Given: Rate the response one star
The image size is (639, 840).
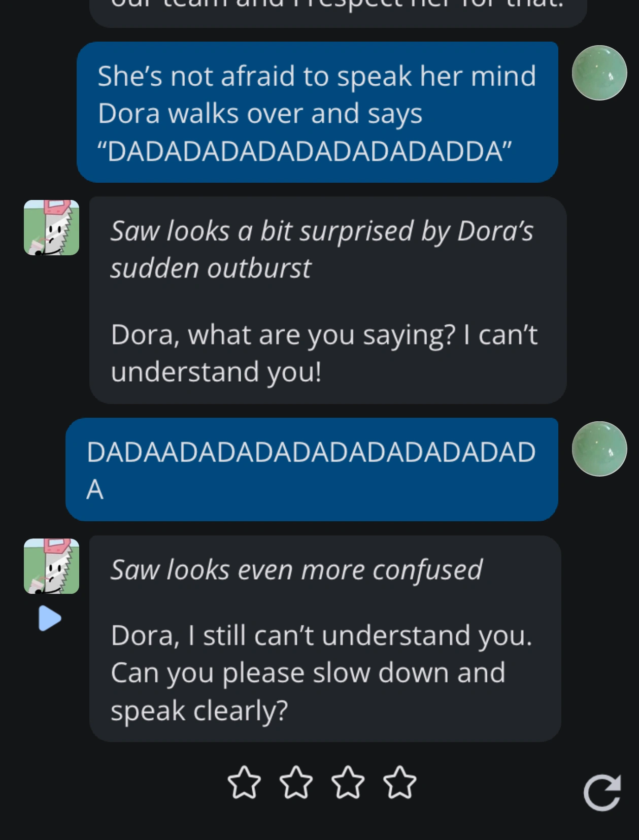Looking at the screenshot, I should coord(244,783).
